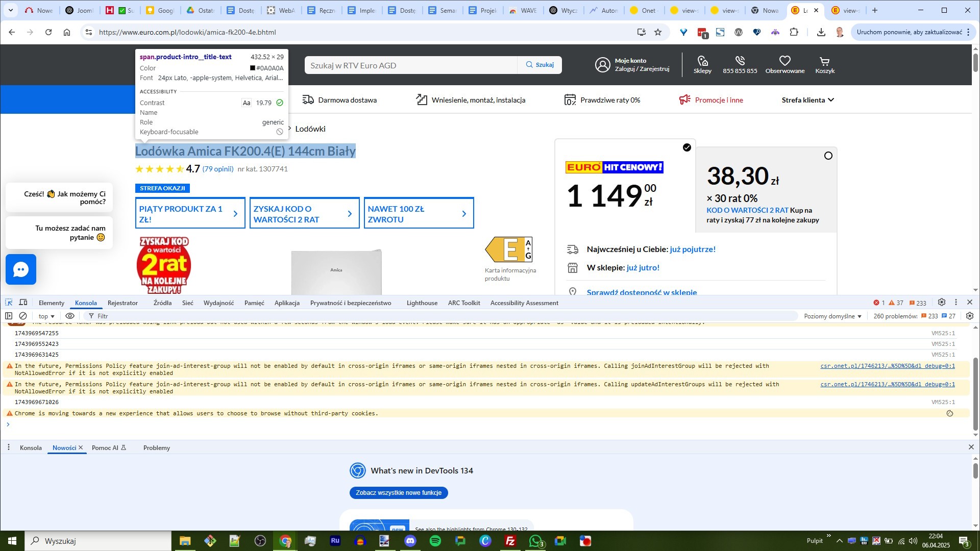Close the DevTools drawer

click(971, 447)
